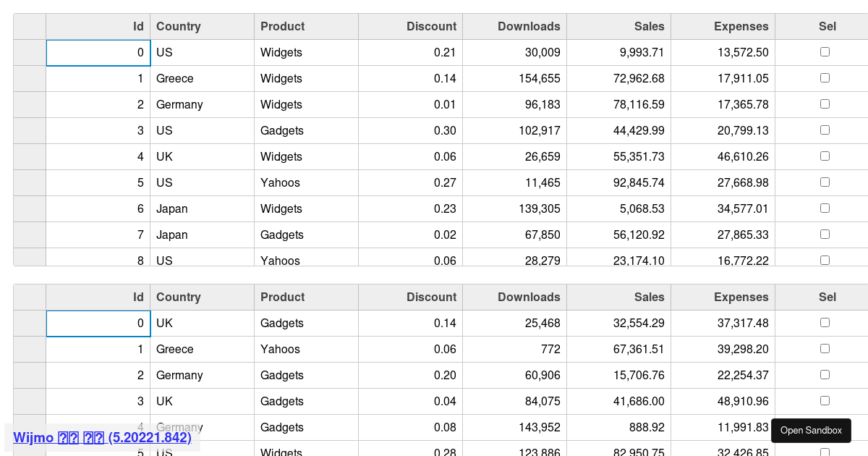Select the Widgets cell in Germany row

click(281, 104)
